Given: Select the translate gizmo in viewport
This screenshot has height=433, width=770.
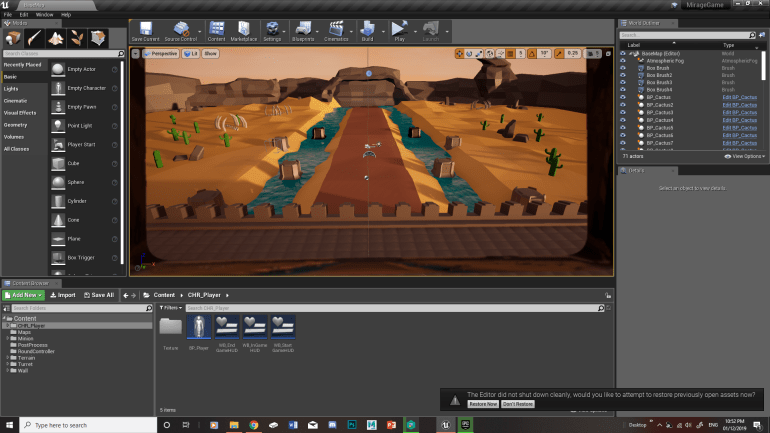Looking at the screenshot, I should tap(459, 54).
